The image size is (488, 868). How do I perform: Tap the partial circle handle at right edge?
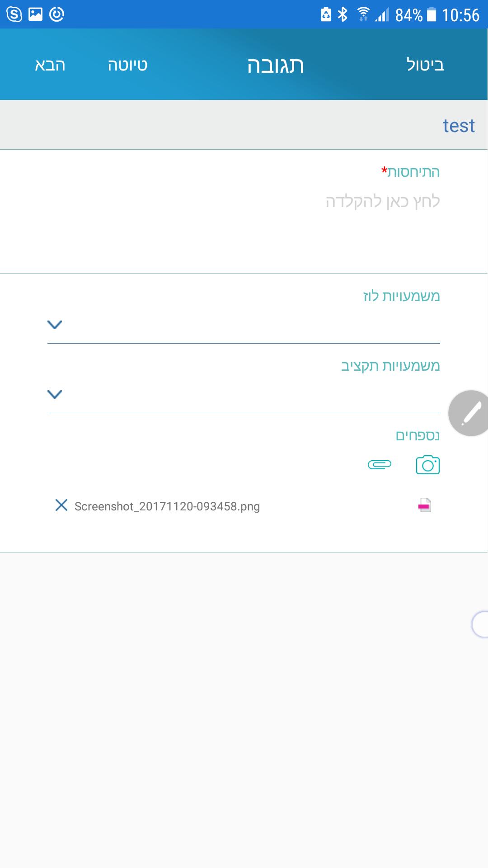[x=480, y=624]
